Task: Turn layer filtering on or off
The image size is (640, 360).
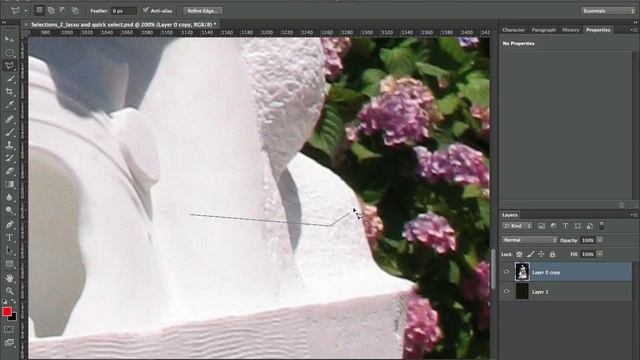Action: [602, 225]
